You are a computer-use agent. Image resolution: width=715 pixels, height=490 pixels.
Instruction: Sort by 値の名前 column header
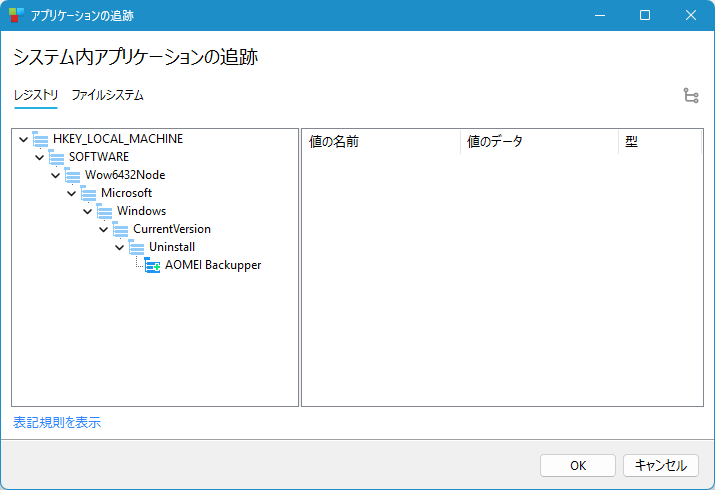[380, 142]
